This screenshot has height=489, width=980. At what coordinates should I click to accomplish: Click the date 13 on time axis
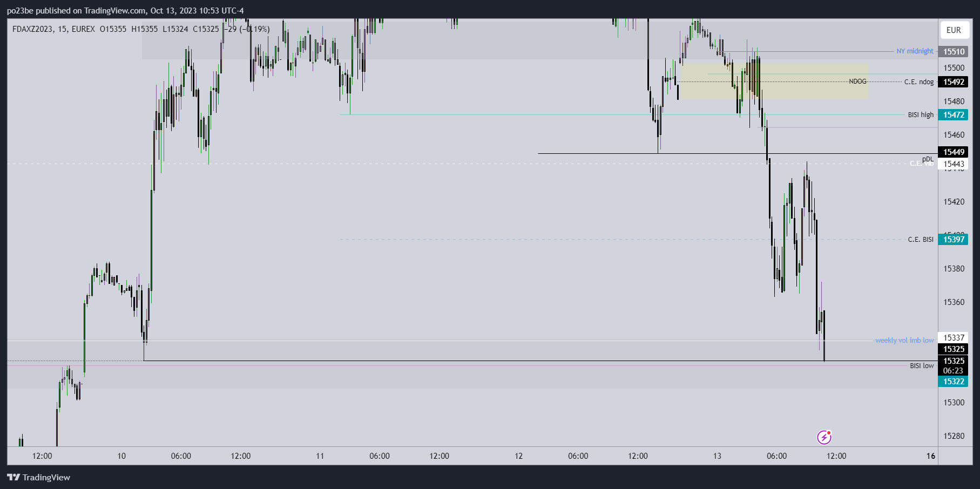(x=717, y=456)
